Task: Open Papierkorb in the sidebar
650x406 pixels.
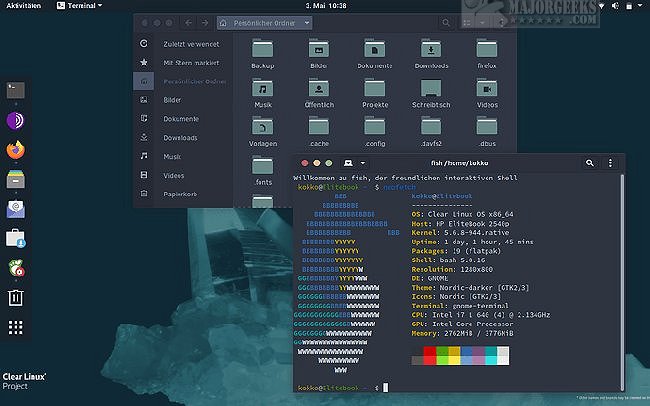Action: (x=181, y=195)
